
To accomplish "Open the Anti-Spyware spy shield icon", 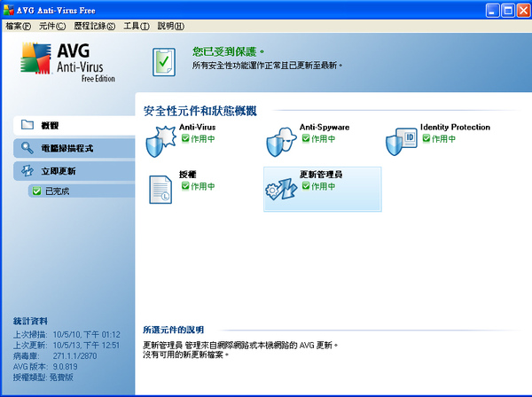I will point(281,142).
